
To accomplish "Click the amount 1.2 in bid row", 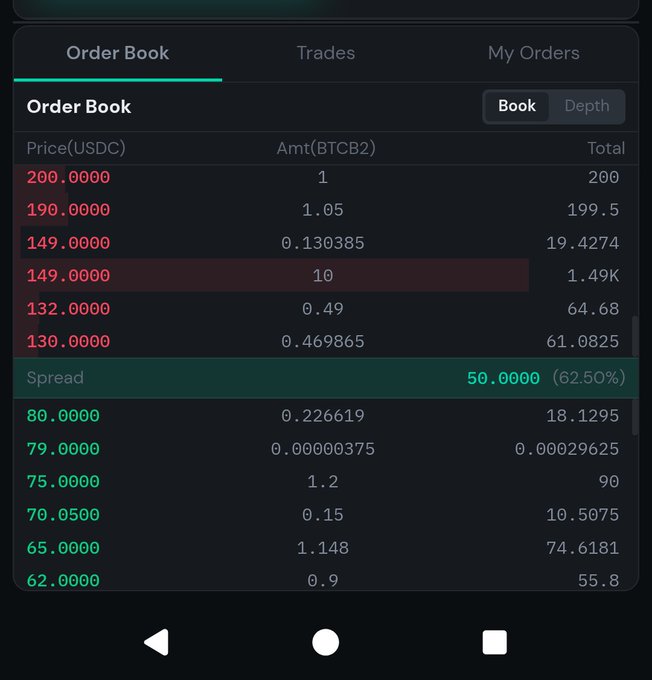I will tap(323, 482).
